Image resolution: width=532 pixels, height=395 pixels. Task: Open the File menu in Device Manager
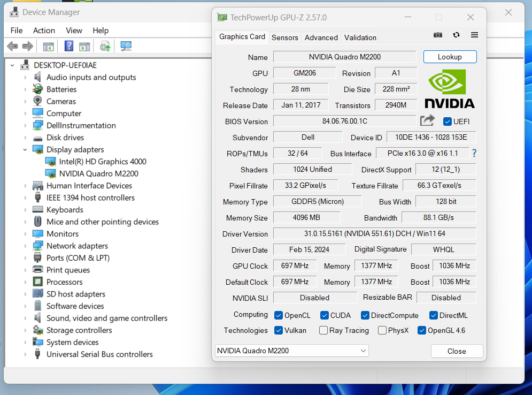(17, 31)
